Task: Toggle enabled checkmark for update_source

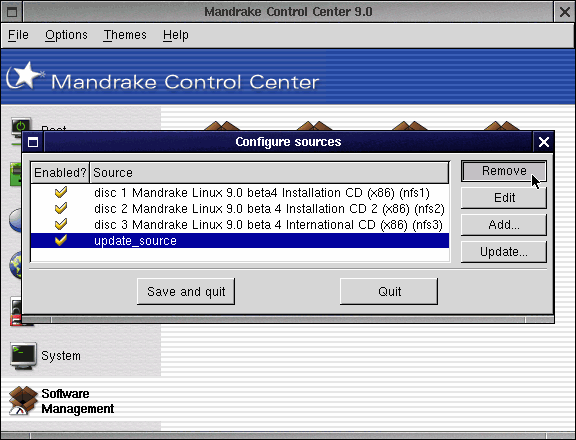Action: [x=61, y=240]
